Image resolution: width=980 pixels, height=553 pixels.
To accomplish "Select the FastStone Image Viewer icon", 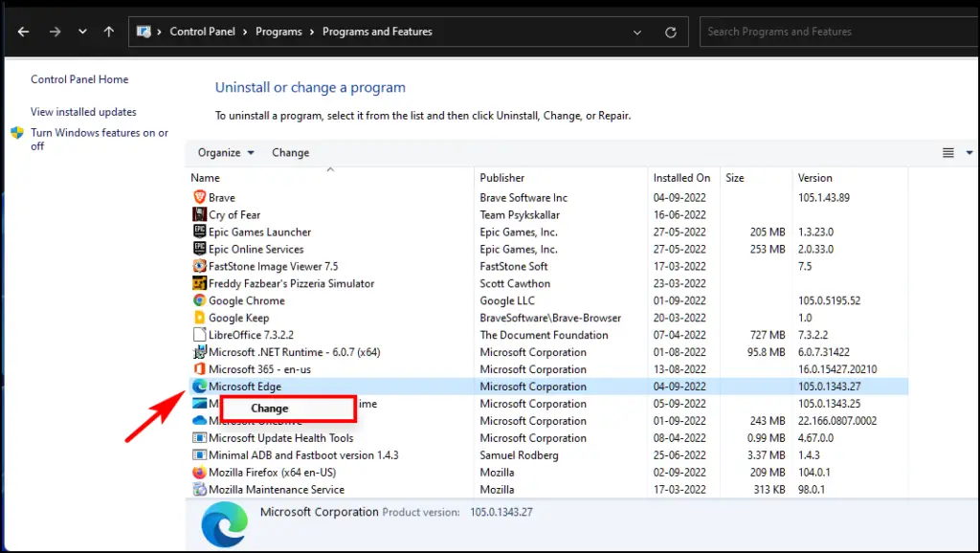I will tap(199, 266).
